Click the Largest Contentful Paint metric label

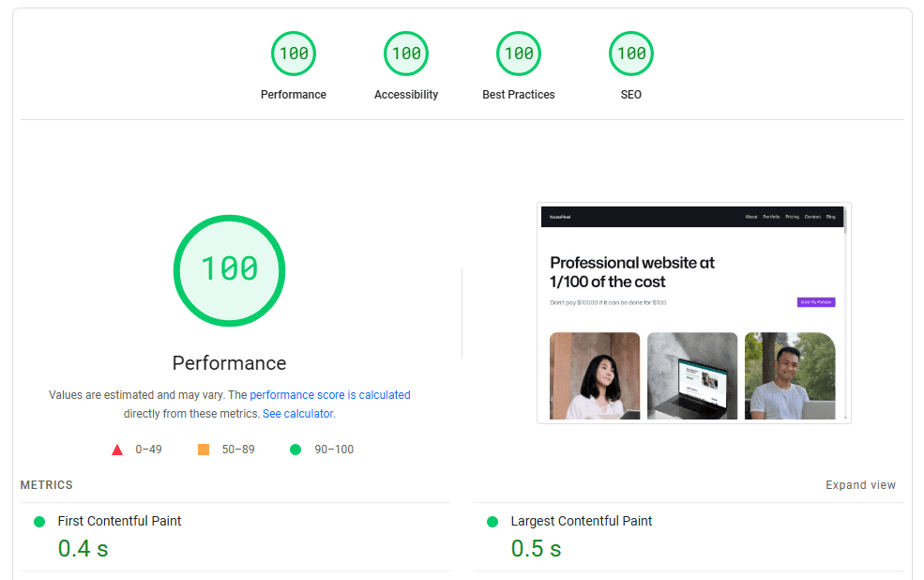click(581, 521)
